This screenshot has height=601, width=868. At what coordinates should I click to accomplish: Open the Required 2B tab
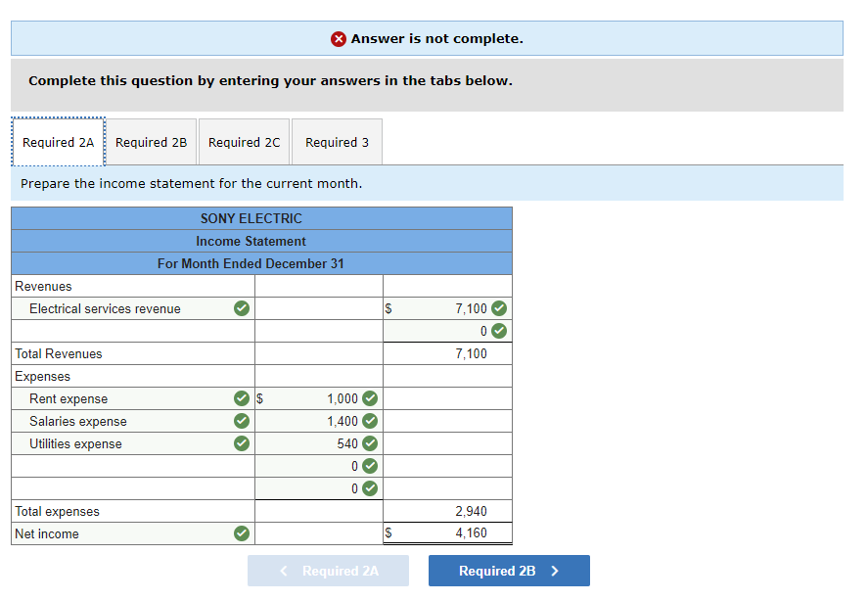click(x=151, y=141)
